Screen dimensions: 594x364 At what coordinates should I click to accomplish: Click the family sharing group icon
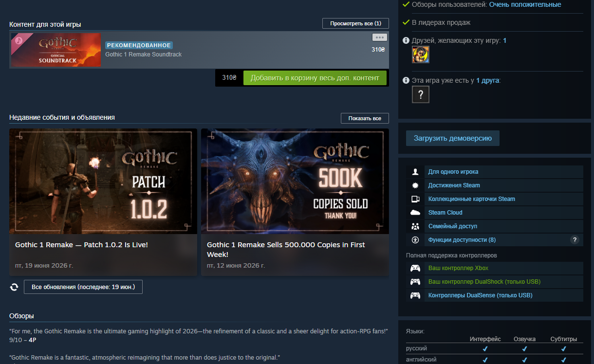tap(415, 226)
